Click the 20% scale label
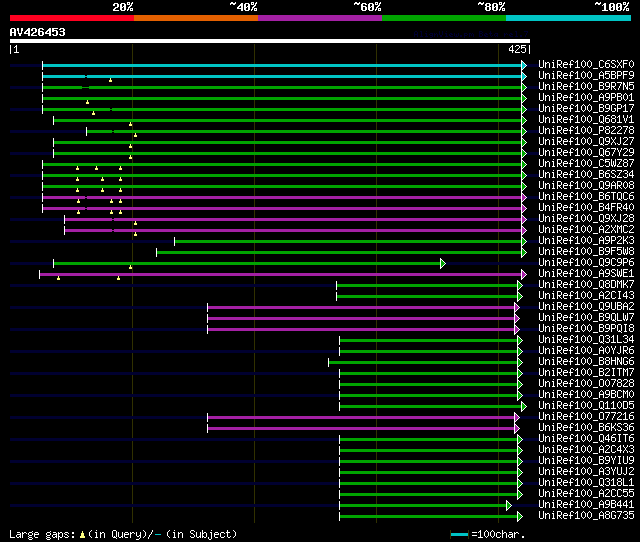This screenshot has height=542, width=640. click(x=123, y=7)
